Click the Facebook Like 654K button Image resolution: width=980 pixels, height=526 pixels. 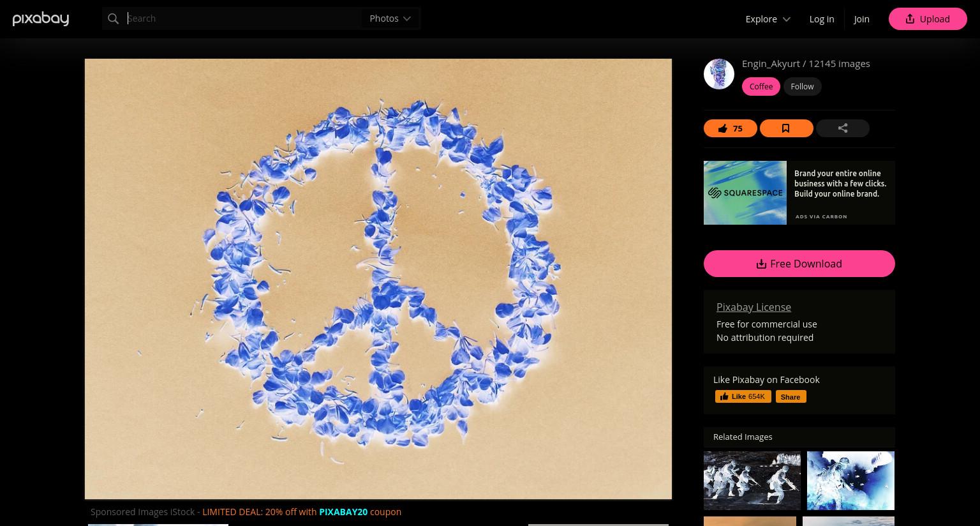click(743, 396)
